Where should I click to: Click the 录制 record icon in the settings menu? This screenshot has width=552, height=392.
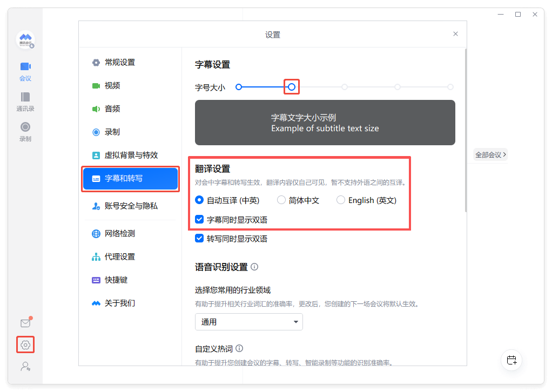pyautogui.click(x=96, y=132)
